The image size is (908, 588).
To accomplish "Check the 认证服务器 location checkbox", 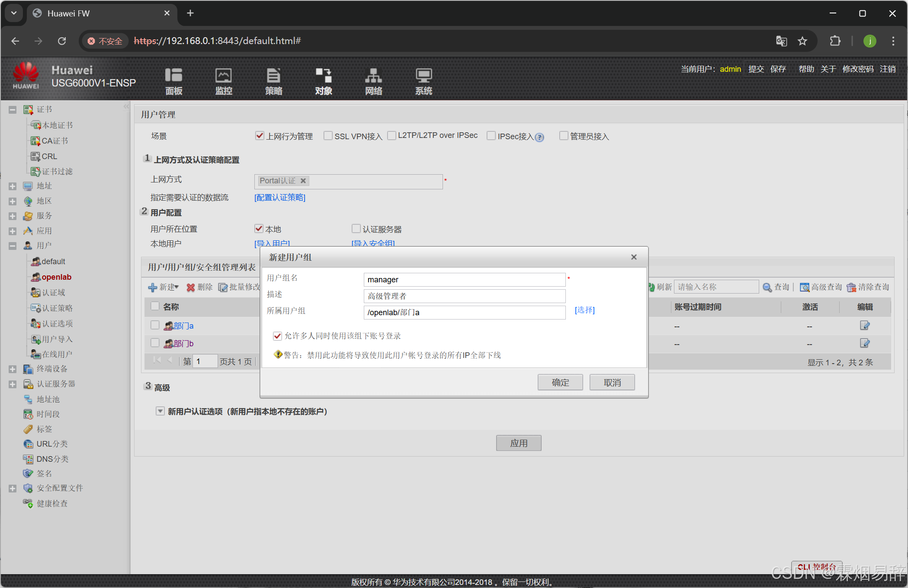I will pyautogui.click(x=356, y=229).
